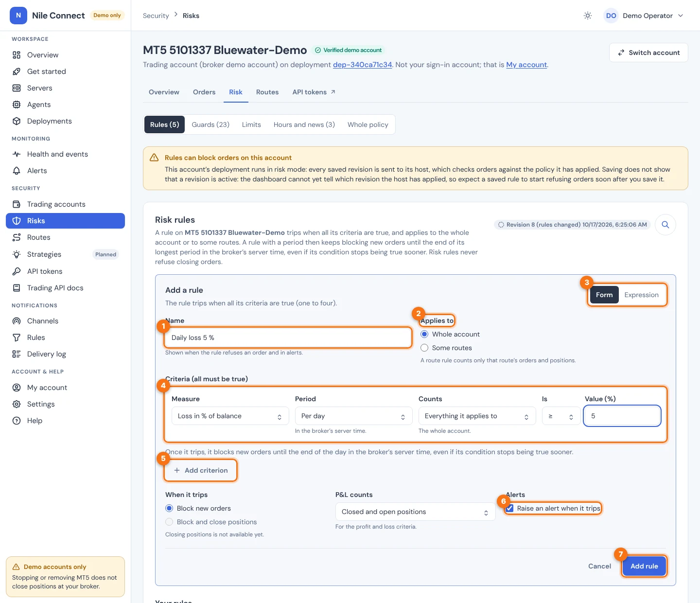Open the Period dropdown set to Per day
The height and width of the screenshot is (603, 700).
point(354,416)
